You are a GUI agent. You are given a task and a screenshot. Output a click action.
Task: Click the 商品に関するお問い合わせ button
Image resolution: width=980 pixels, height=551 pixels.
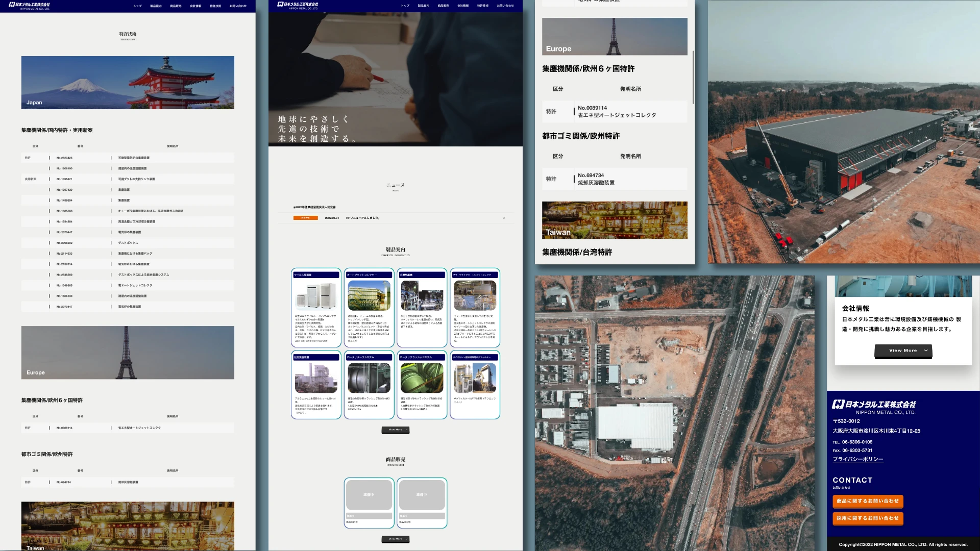point(868,501)
